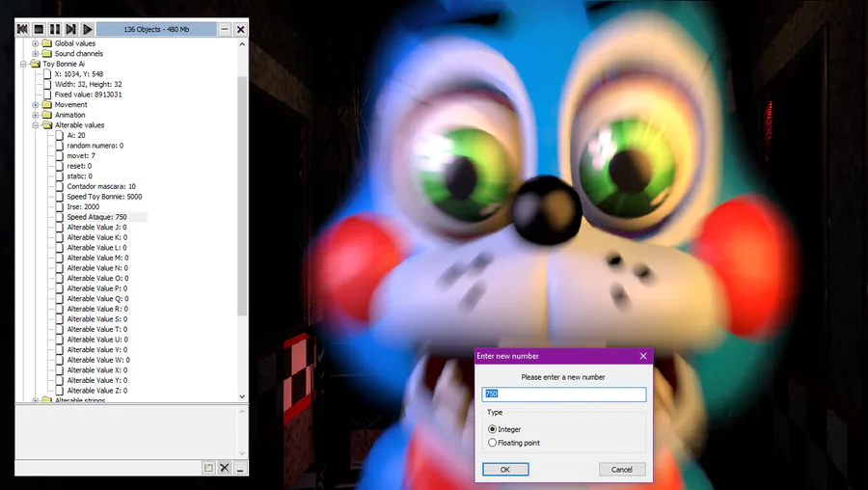Select Speed Toy Bonnie: 5000 value

(x=104, y=197)
